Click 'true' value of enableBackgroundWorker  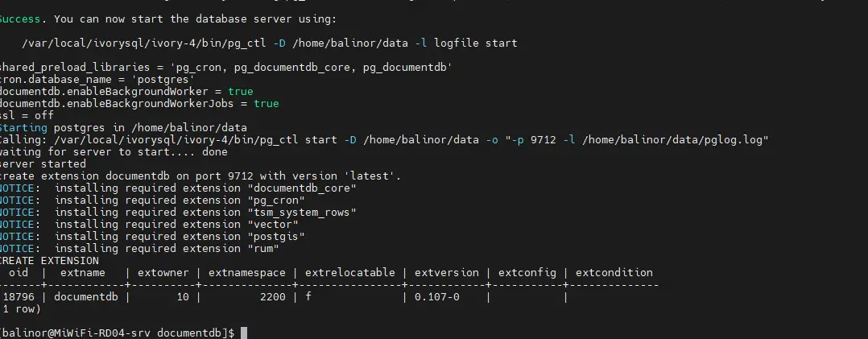click(240, 92)
